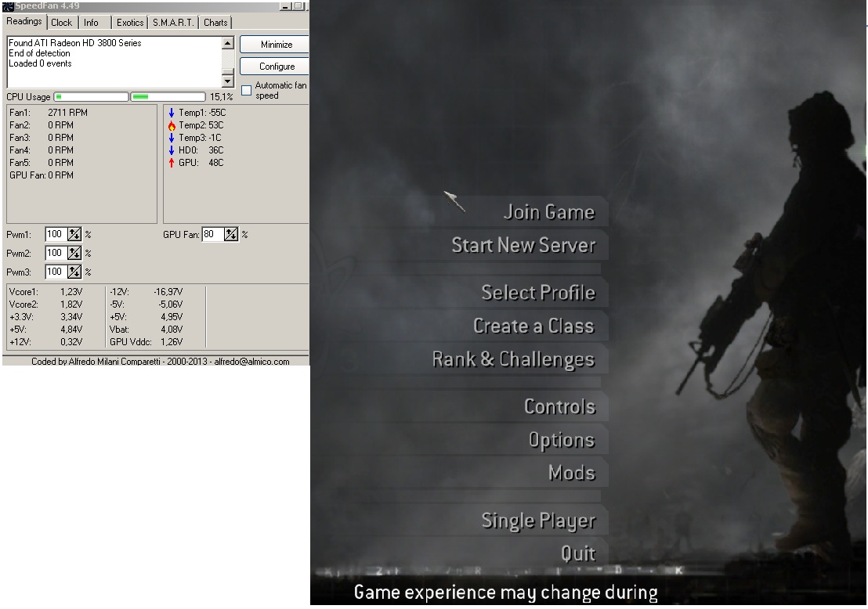Click the blue down arrow beside Temp3
Viewport: 868px width, 609px height.
click(x=172, y=138)
